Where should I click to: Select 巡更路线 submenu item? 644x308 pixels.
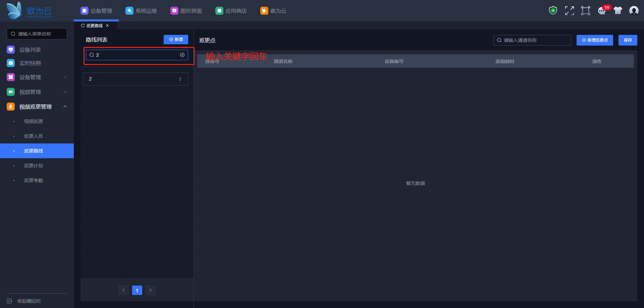point(37,151)
